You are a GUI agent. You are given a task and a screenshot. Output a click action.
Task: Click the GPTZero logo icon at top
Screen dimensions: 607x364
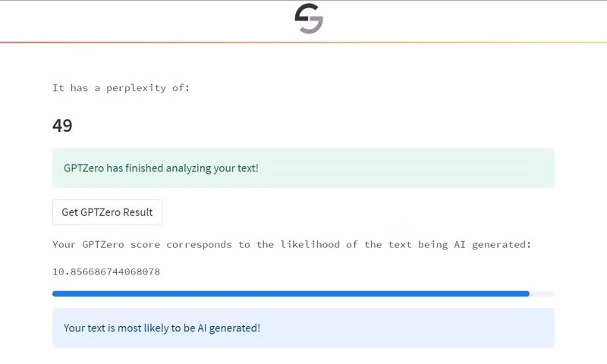[x=309, y=18]
